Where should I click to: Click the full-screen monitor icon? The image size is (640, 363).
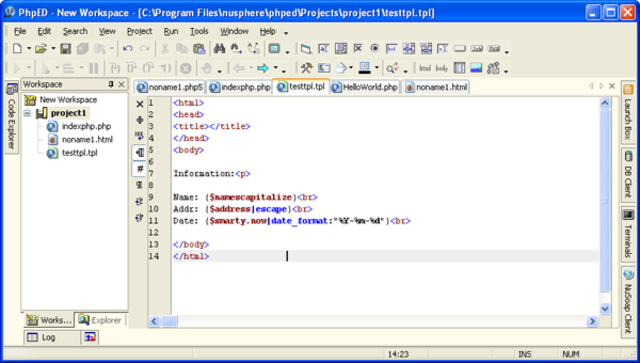(x=274, y=49)
